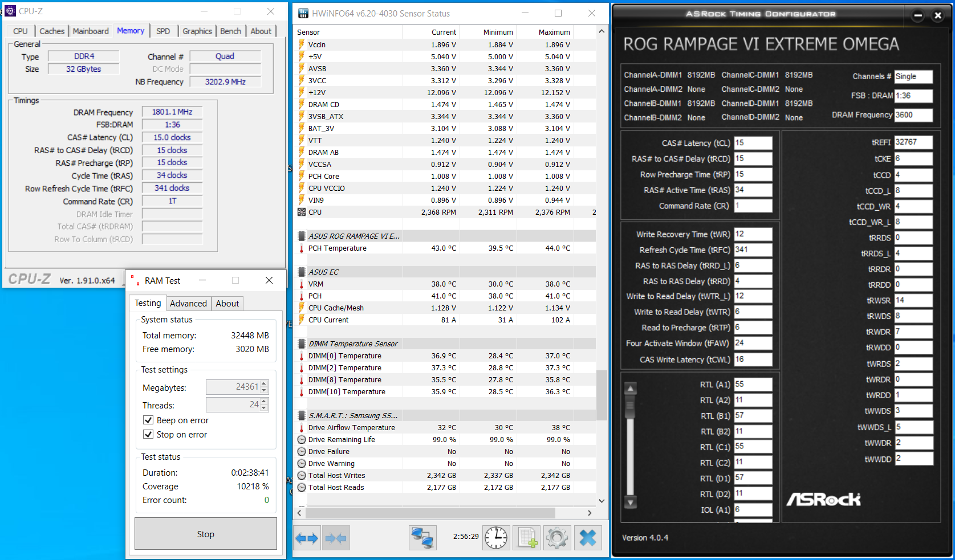Open CPU tab in CPU-Z

21,31
